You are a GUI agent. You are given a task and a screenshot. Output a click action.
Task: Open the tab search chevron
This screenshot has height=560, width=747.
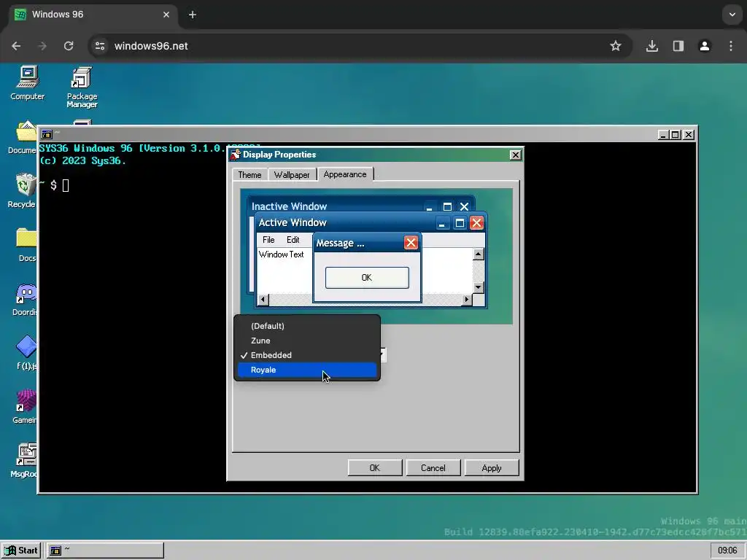click(x=732, y=15)
